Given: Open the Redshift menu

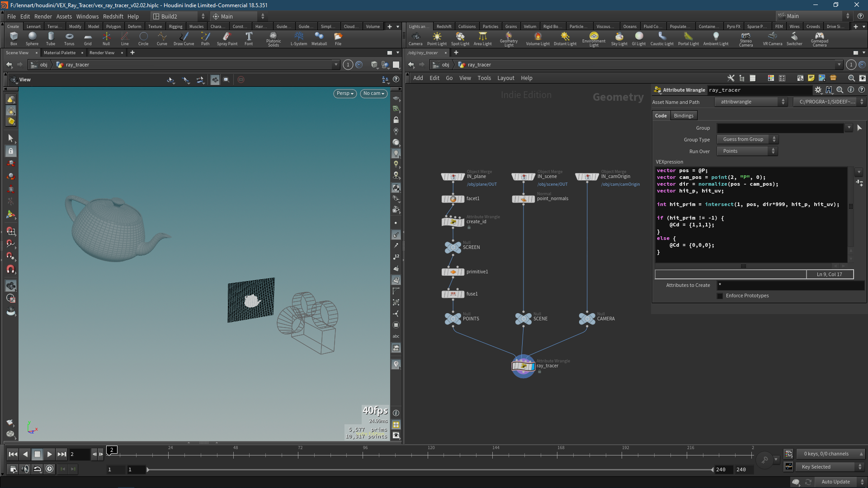Looking at the screenshot, I should tap(113, 16).
